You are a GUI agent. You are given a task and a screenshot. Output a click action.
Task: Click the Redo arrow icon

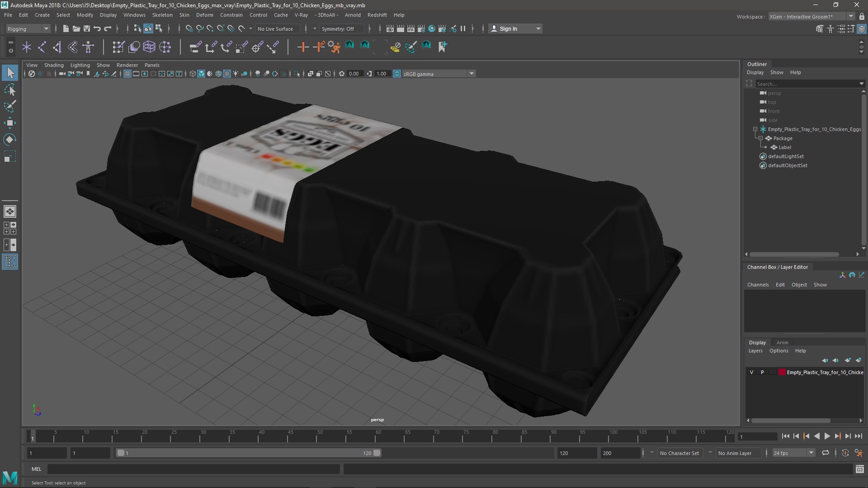point(108,28)
